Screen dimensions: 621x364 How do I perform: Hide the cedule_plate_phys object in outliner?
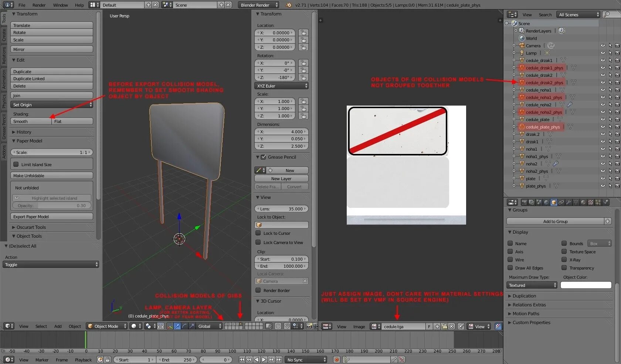(x=603, y=127)
